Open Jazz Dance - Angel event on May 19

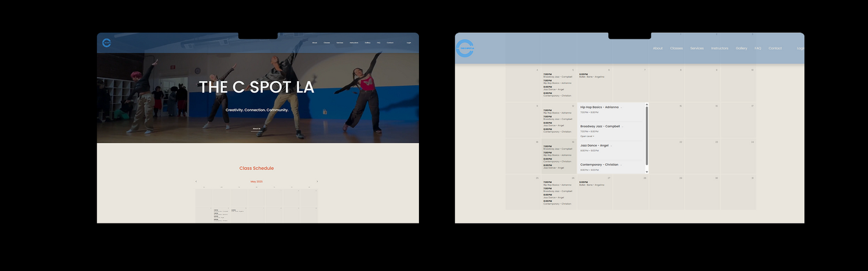554,167
